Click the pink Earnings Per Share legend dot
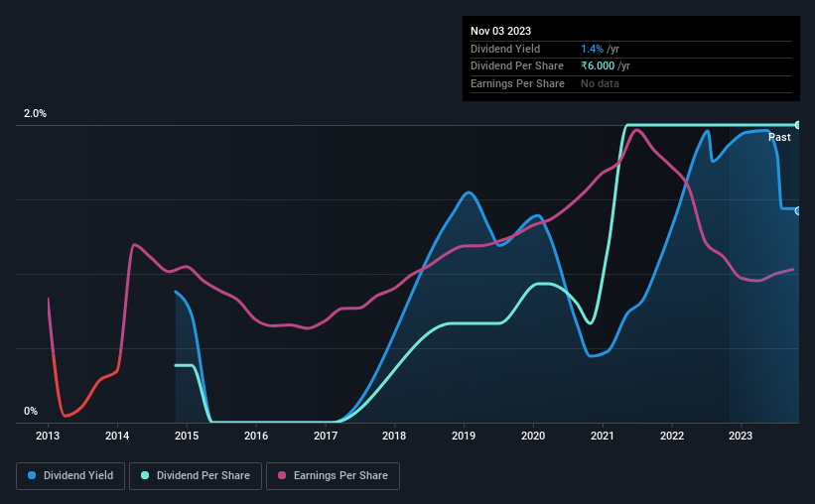The image size is (815, 504). [282, 475]
